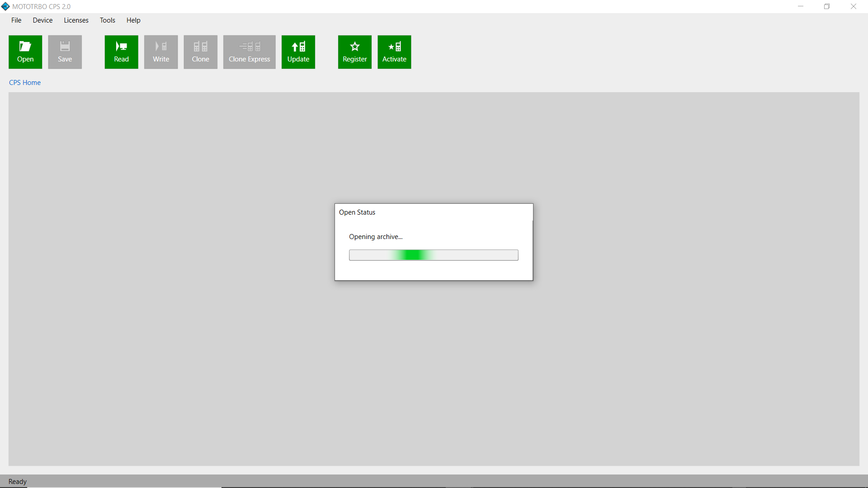This screenshot has height=488, width=868.
Task: Click the Clone Express button
Action: 249,52
